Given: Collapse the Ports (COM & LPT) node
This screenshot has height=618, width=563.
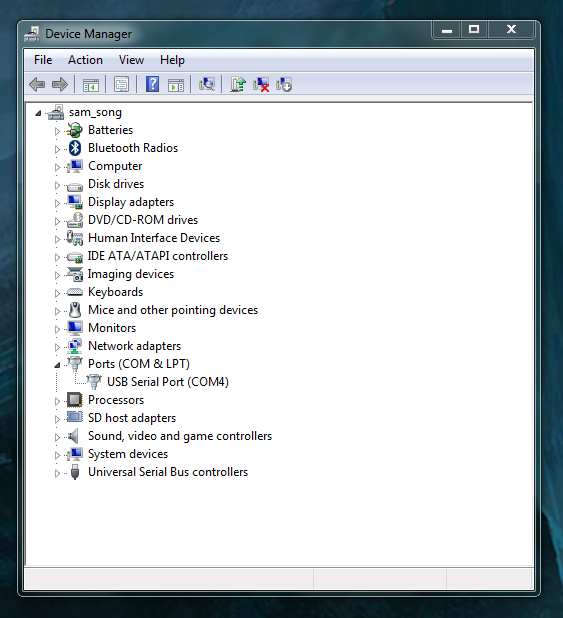Looking at the screenshot, I should [x=57, y=365].
